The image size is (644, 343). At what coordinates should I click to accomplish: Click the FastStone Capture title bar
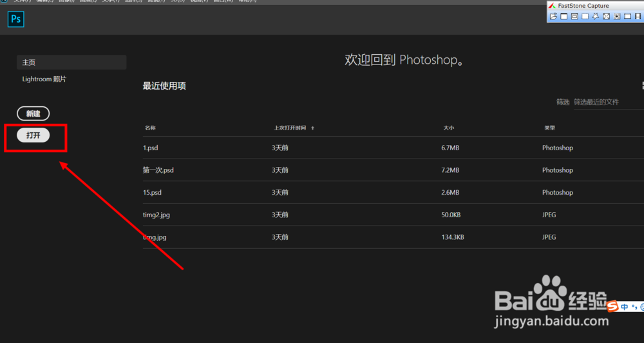point(595,6)
